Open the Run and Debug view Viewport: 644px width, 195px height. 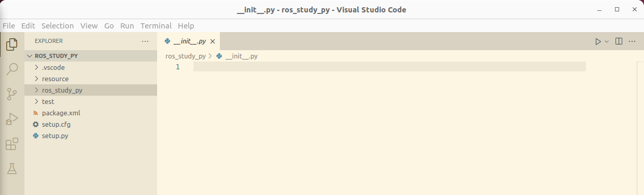[x=12, y=119]
